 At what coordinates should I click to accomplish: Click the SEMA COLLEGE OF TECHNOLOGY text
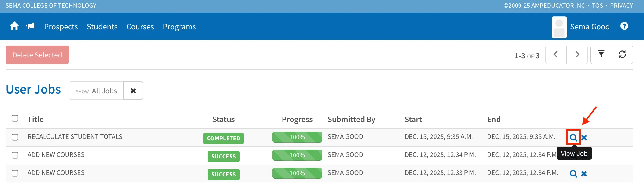(51, 6)
